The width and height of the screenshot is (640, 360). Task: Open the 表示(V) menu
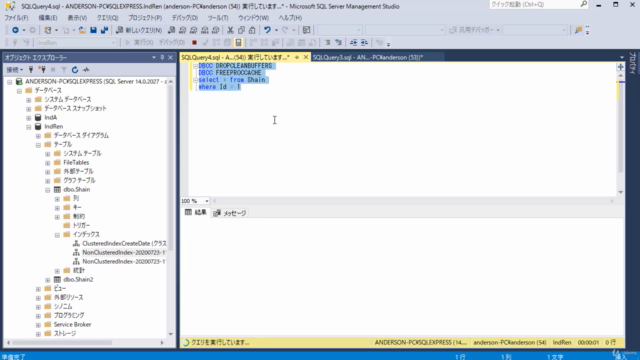pyautogui.click(x=77, y=18)
